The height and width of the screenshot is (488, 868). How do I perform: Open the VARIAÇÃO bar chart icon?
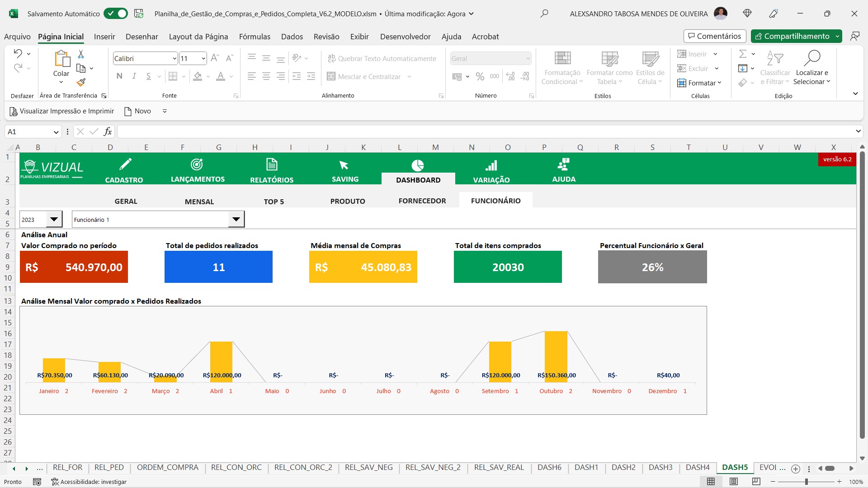[x=491, y=166]
